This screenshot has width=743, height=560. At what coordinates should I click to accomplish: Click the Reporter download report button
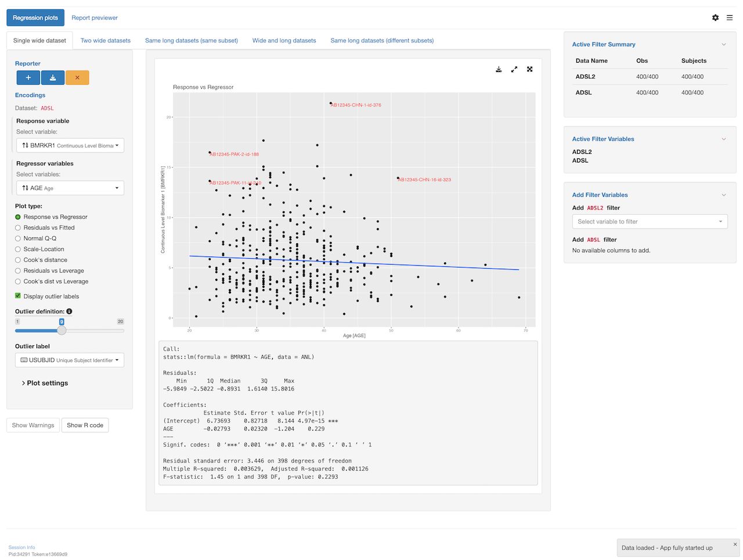[x=53, y=78]
